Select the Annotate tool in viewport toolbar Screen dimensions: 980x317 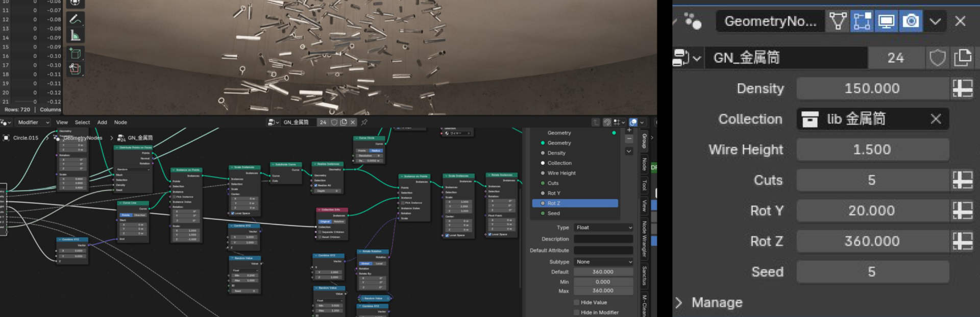pyautogui.click(x=75, y=19)
